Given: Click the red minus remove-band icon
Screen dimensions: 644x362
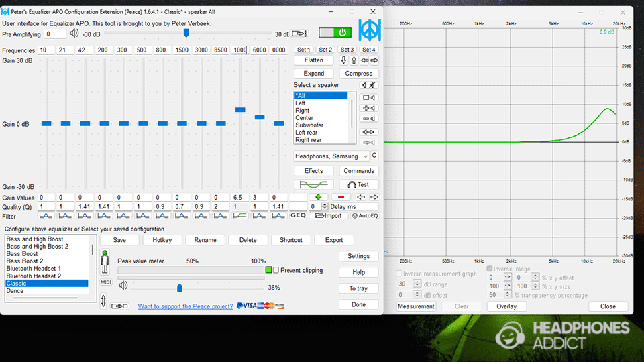Looking at the screenshot, I should coord(340,197).
